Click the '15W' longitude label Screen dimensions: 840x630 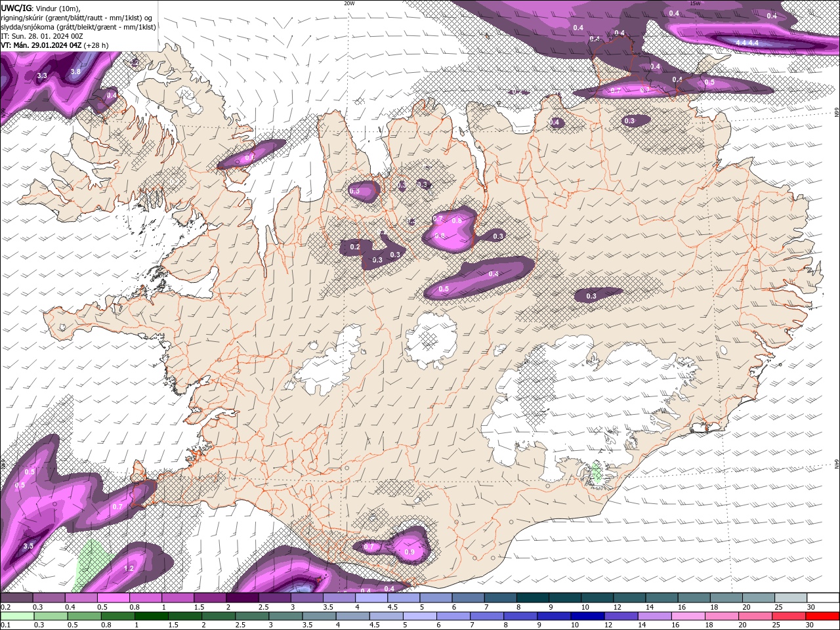tap(695, 3)
